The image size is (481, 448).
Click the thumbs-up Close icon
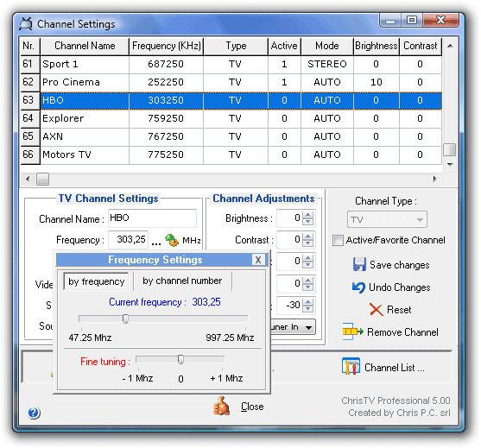click(221, 406)
